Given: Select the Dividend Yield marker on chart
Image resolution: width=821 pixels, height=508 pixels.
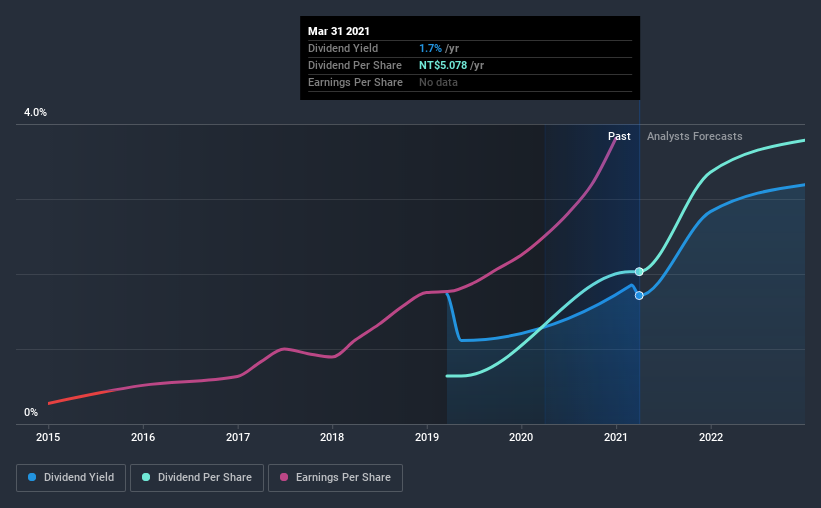Looking at the screenshot, I should click(639, 295).
